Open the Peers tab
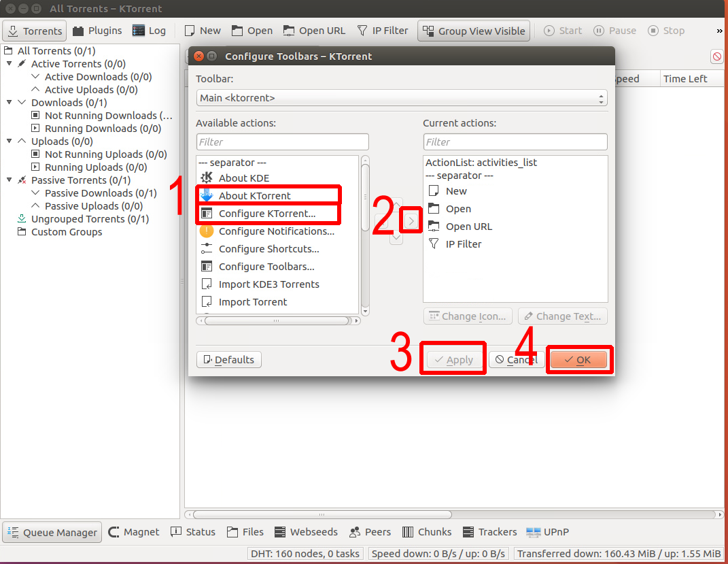 [370, 532]
